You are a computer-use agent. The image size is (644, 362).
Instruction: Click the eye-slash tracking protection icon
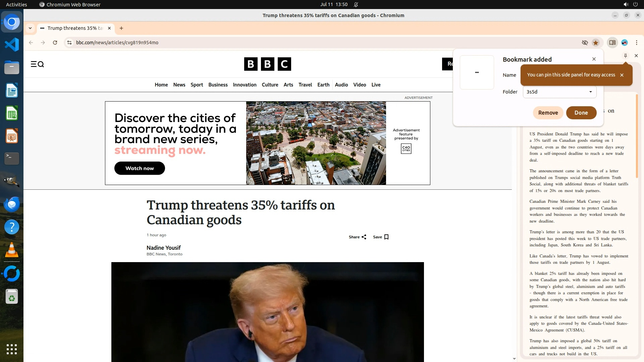pos(585,43)
